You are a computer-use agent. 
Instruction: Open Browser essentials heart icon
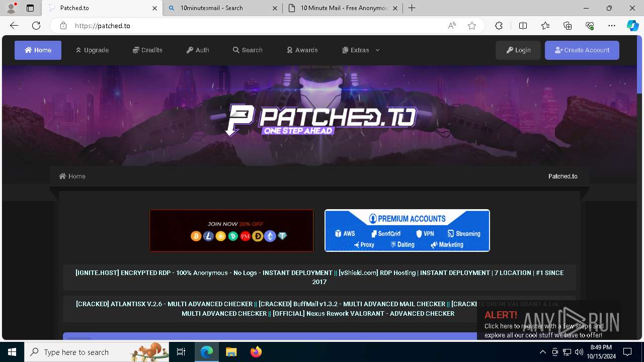coord(590,26)
